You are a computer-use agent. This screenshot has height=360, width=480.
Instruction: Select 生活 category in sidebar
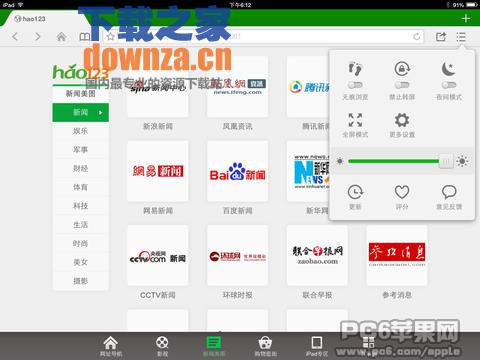coord(80,225)
